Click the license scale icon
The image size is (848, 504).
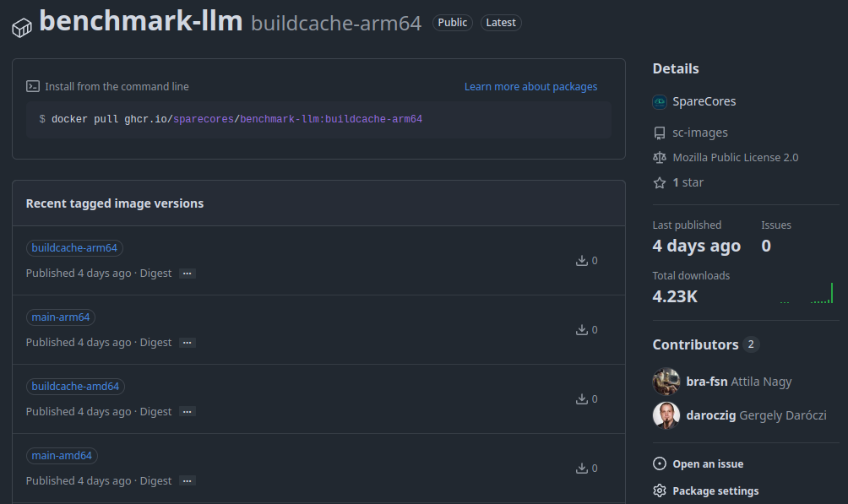[x=660, y=157]
